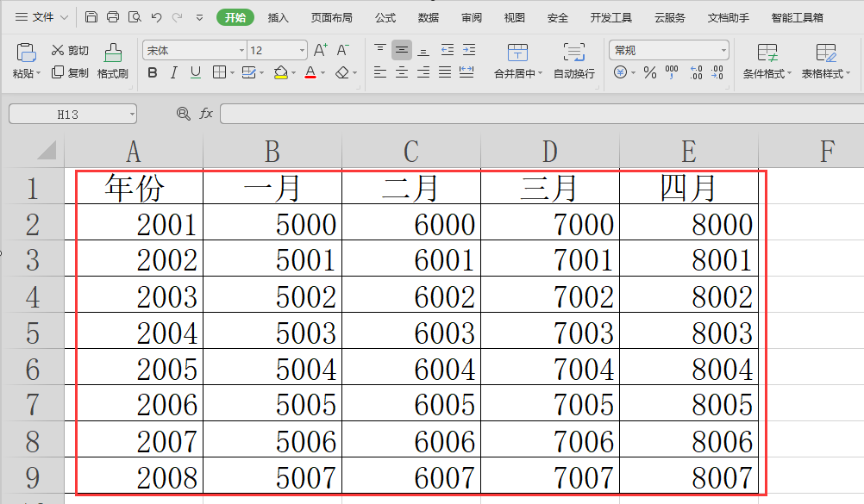Toggle italic formatting
Viewport: 864px width, 504px height.
coord(173,72)
